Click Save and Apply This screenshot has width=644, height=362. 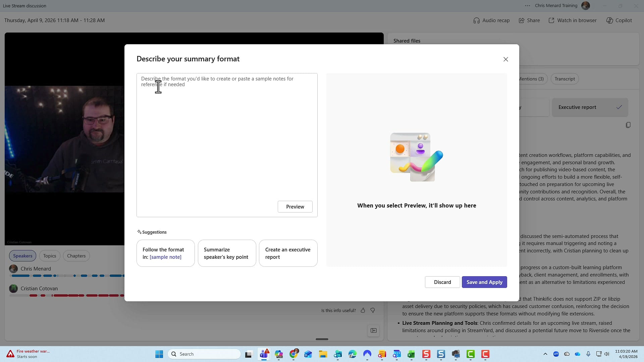(484, 282)
